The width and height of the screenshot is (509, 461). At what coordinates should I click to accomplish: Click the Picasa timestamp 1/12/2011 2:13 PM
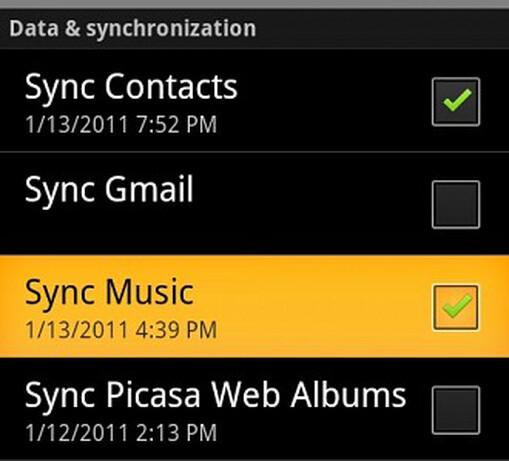tap(121, 433)
